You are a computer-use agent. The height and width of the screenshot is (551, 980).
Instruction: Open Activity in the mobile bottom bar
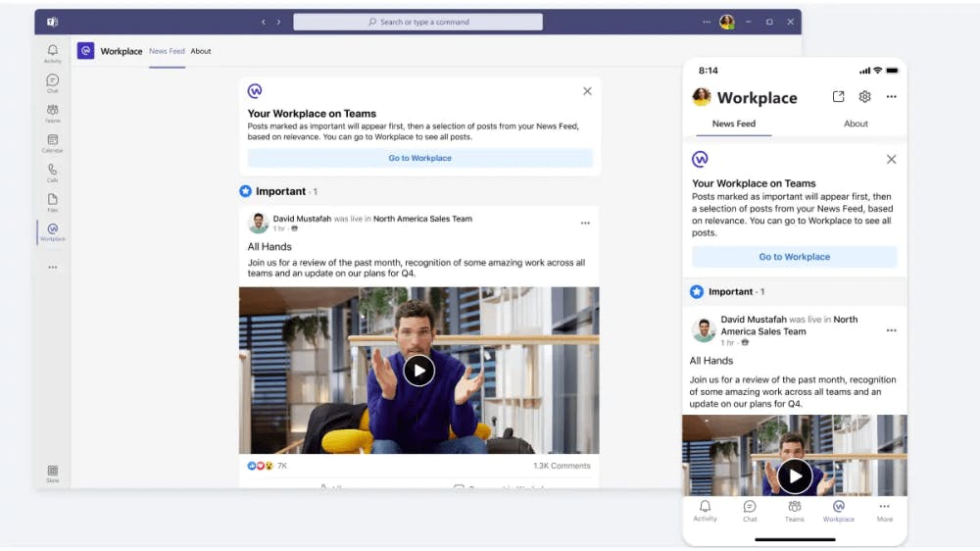click(705, 511)
